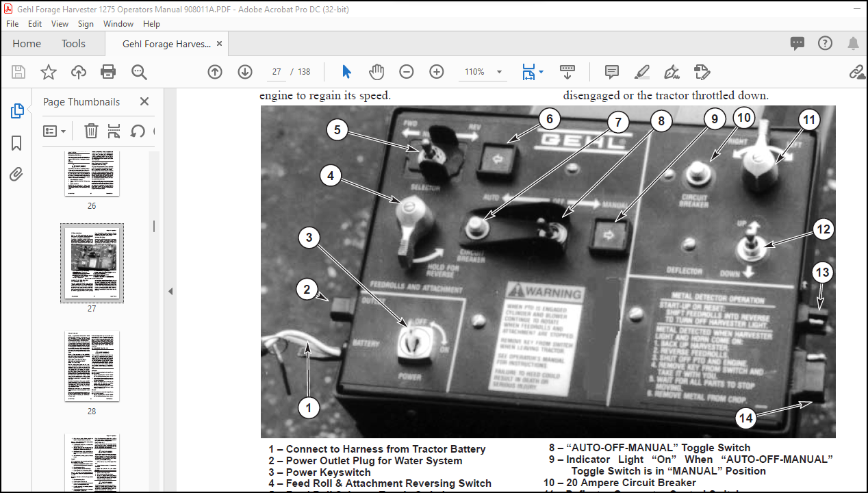Open the Sign document pen tool
The height and width of the screenshot is (493, 868).
672,72
